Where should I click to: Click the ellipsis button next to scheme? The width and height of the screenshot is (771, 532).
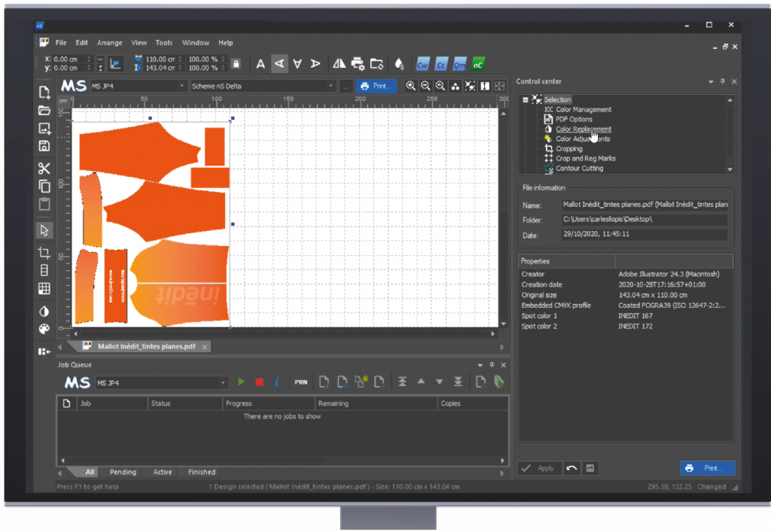[x=346, y=87]
